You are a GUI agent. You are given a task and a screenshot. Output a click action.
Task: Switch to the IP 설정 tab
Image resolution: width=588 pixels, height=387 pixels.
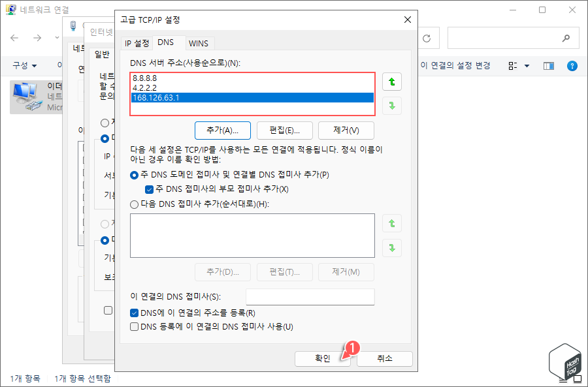tap(135, 43)
